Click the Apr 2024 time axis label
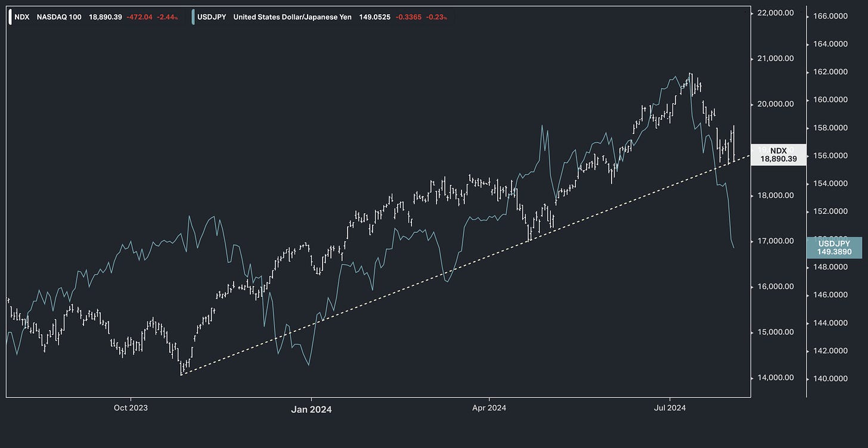This screenshot has height=448, width=868. pos(489,408)
